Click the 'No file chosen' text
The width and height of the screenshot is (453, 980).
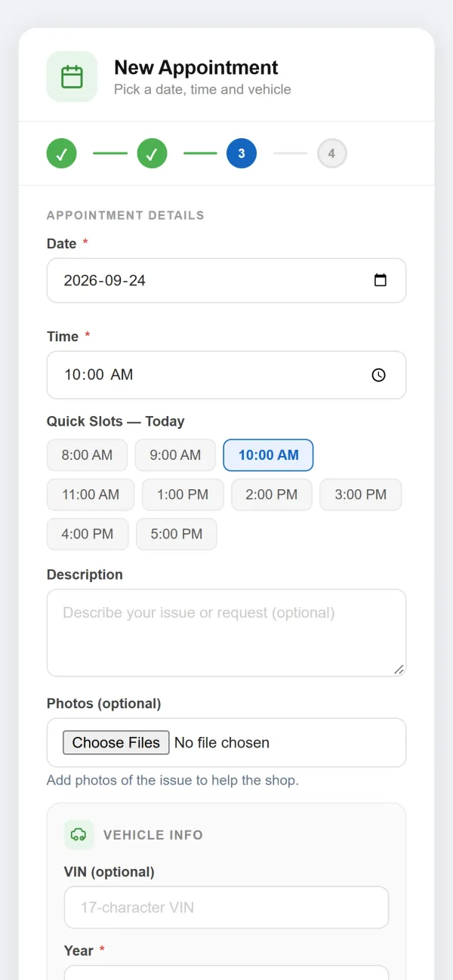pos(222,743)
